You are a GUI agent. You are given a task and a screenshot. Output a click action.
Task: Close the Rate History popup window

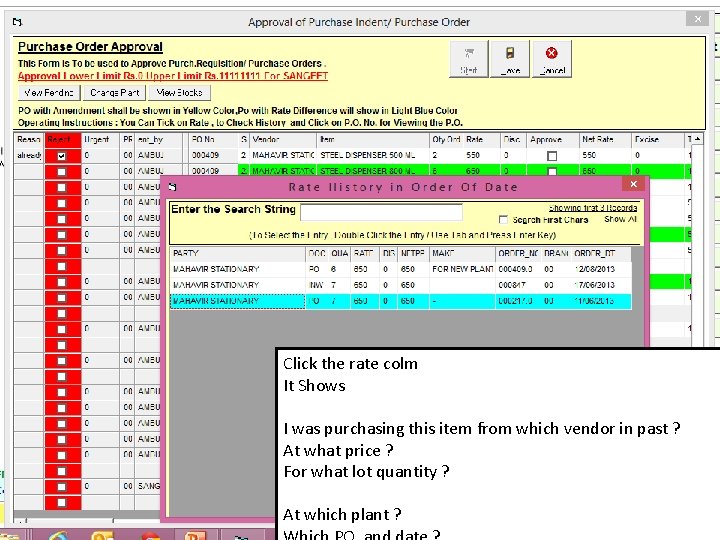[x=634, y=184]
